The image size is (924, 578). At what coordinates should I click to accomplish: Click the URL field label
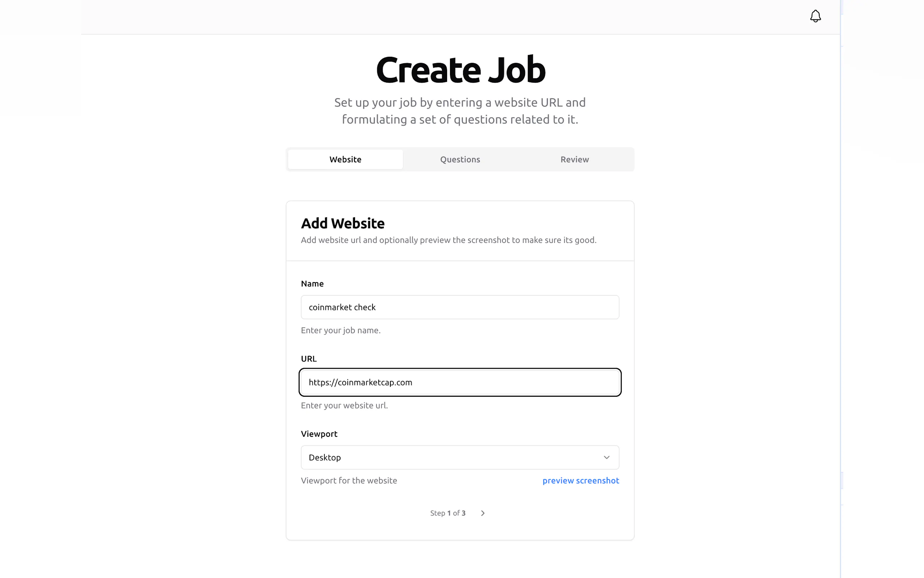pos(308,359)
